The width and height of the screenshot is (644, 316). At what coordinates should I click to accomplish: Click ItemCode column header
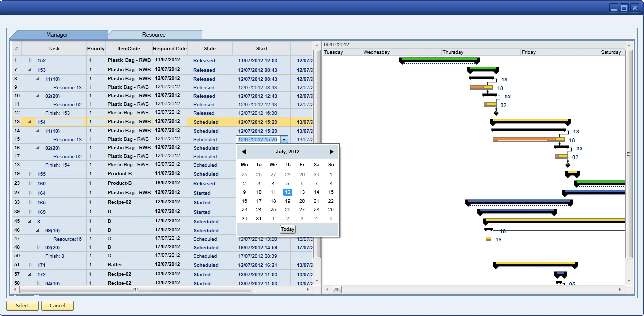pyautogui.click(x=129, y=49)
